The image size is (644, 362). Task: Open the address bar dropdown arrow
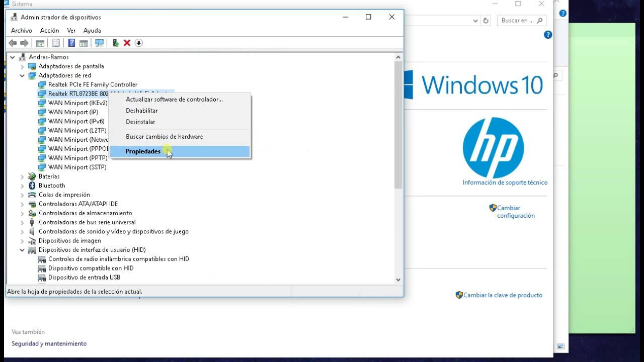click(x=475, y=21)
